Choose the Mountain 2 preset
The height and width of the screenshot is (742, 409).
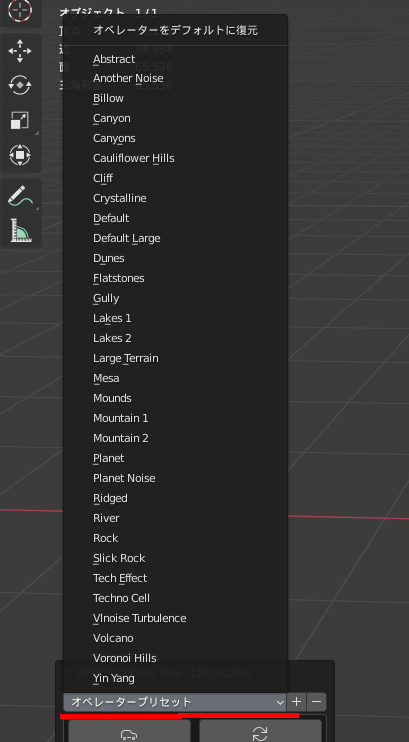(175, 438)
